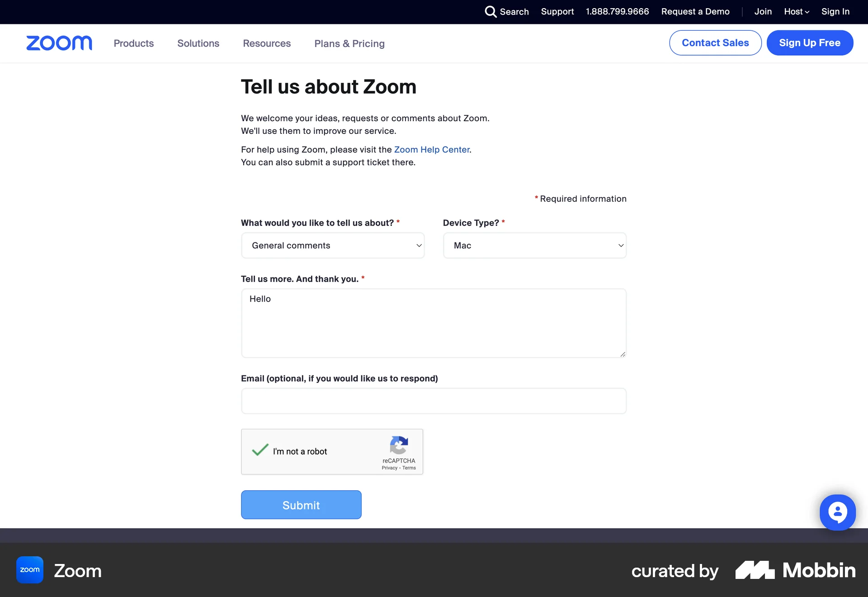The image size is (868, 597).
Task: Click the Search magnifier icon
Action: pos(491,12)
